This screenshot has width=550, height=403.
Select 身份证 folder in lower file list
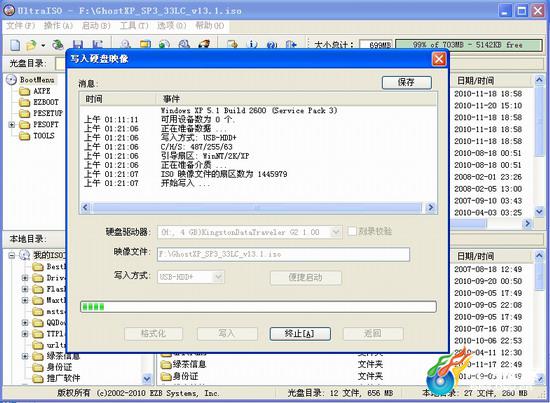click(185, 376)
